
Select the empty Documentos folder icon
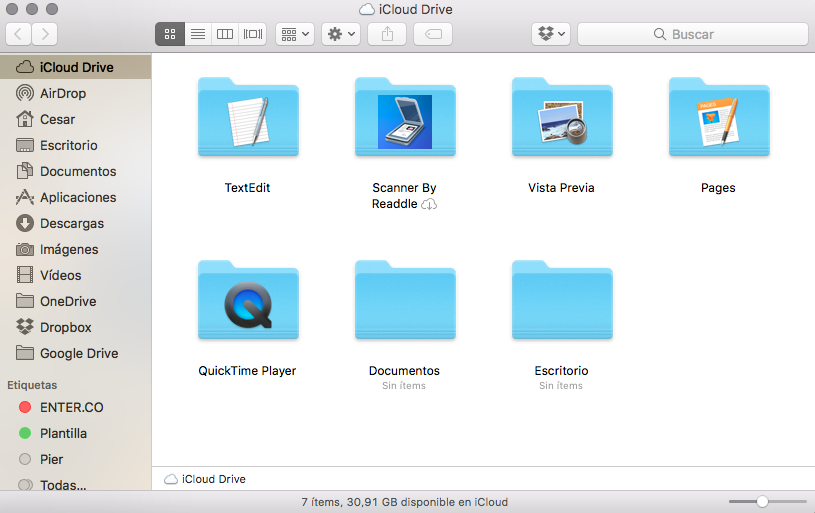click(x=405, y=300)
